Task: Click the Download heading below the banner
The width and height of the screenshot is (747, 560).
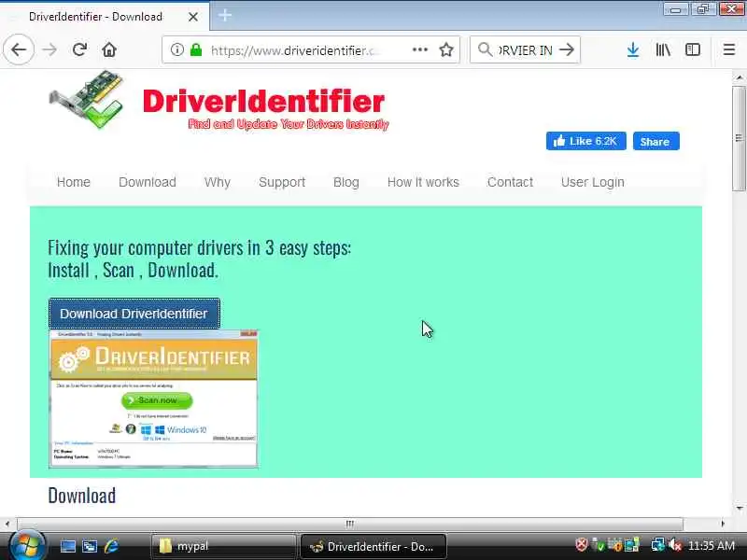Action: pos(81,496)
